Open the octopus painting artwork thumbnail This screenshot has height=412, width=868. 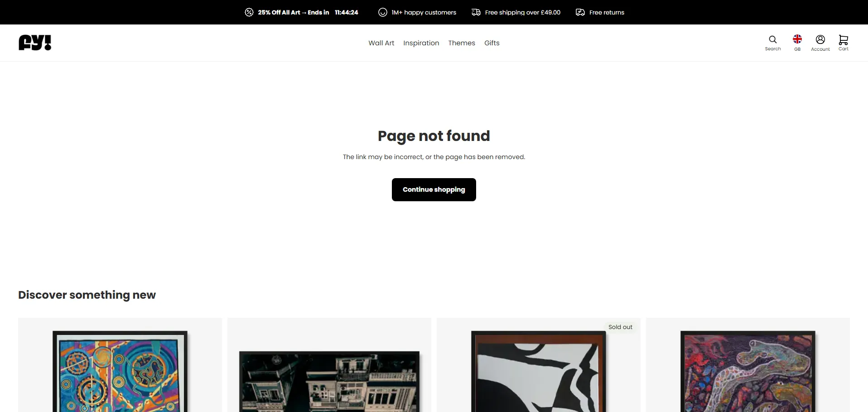tap(748, 371)
